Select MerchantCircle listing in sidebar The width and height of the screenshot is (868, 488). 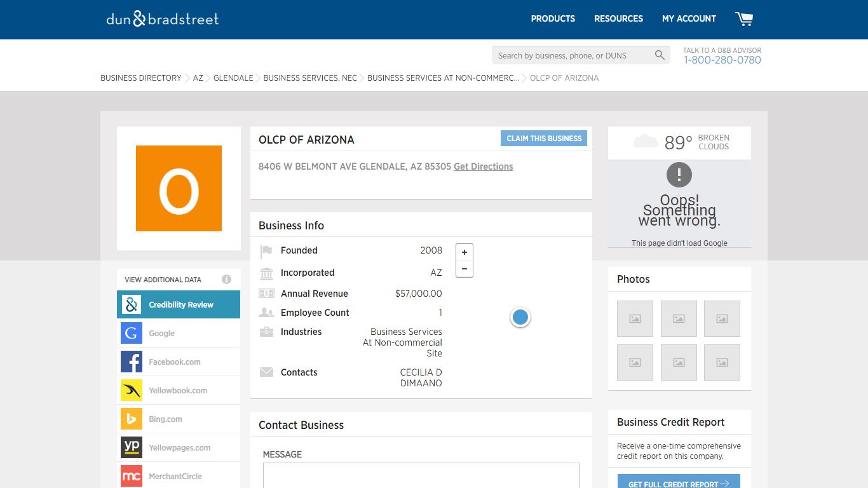179,476
